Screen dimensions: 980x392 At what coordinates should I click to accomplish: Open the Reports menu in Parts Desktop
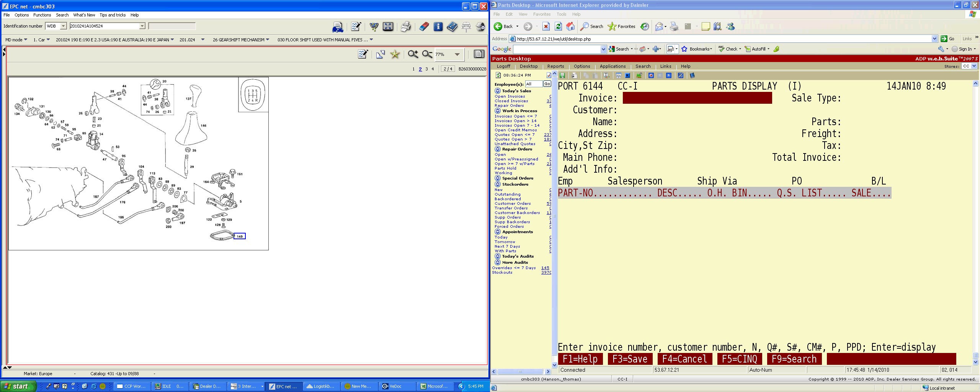click(555, 66)
